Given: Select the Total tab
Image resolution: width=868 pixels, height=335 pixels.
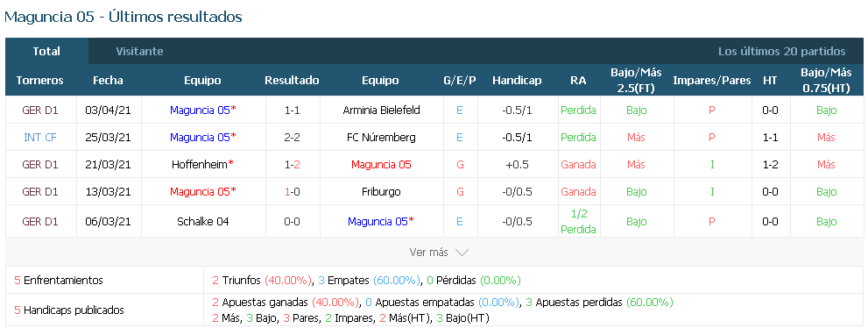Looking at the screenshot, I should pos(46,51).
